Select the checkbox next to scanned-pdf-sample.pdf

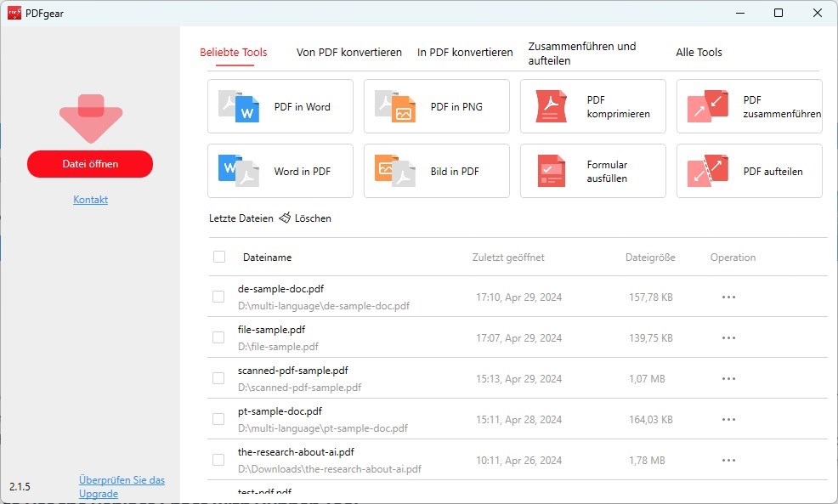point(218,377)
